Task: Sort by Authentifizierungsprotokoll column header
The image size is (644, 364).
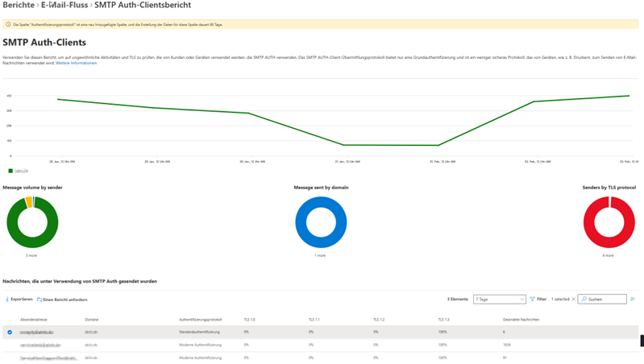Action: pyautogui.click(x=201, y=319)
